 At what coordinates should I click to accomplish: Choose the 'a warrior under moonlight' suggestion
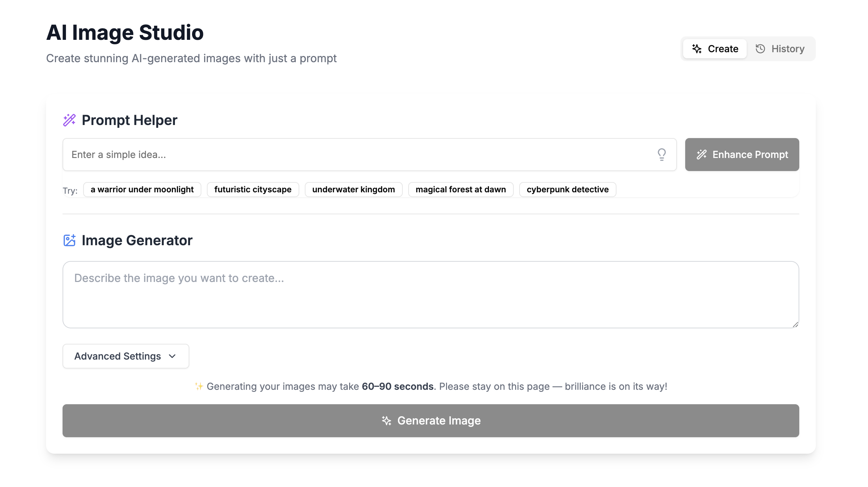[x=142, y=190]
